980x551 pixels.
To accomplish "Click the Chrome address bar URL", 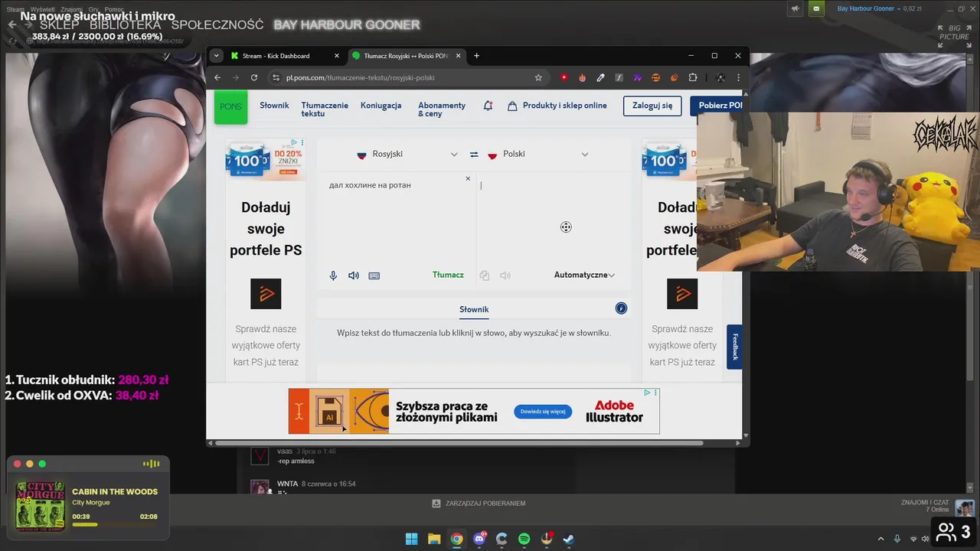I will pos(360,77).
